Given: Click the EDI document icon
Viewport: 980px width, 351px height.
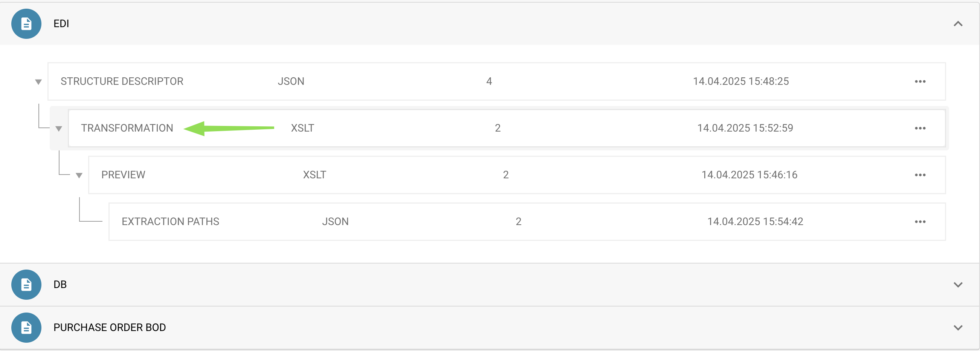Looking at the screenshot, I should 26,24.
